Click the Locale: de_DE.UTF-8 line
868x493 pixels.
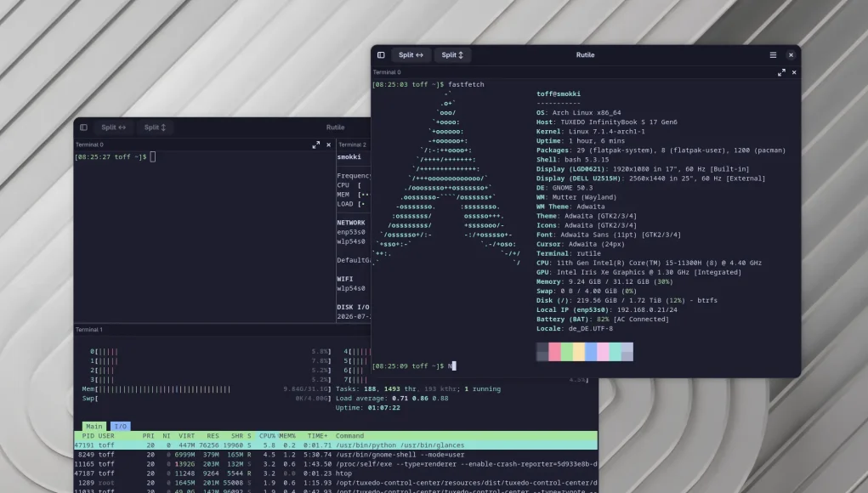[x=574, y=329]
